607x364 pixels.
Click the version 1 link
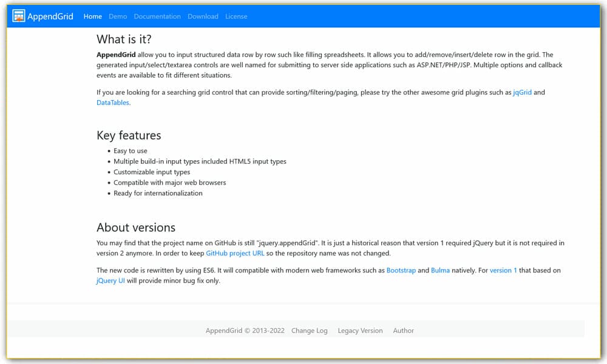point(503,270)
